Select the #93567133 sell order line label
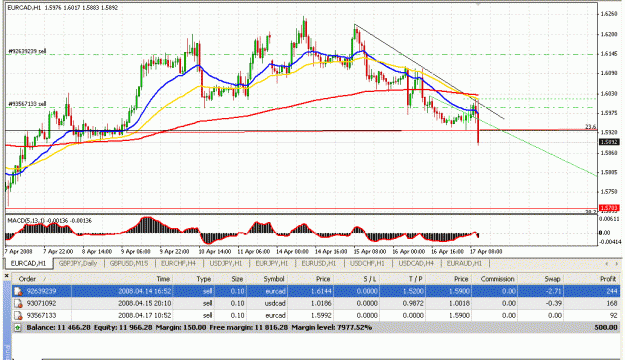 [28, 104]
